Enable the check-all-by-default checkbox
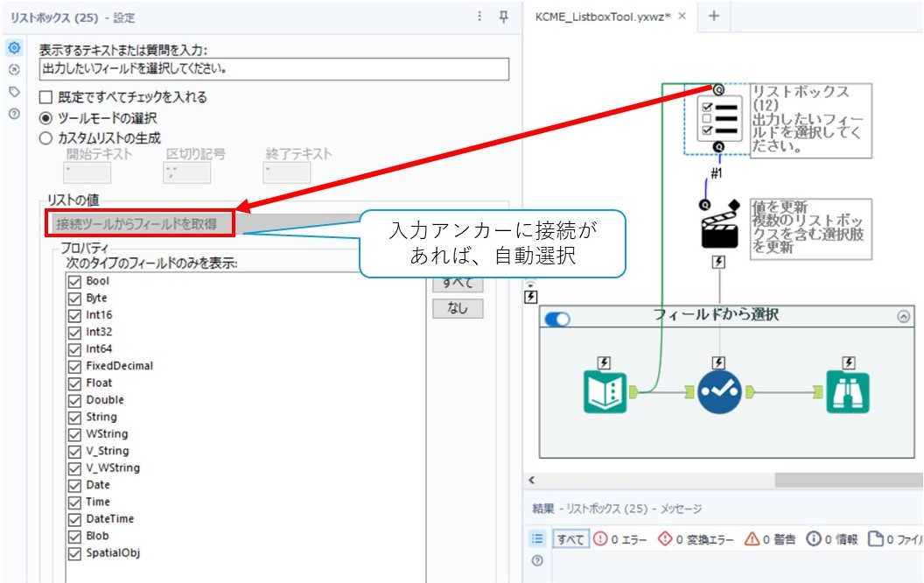The width and height of the screenshot is (924, 583). tap(46, 97)
